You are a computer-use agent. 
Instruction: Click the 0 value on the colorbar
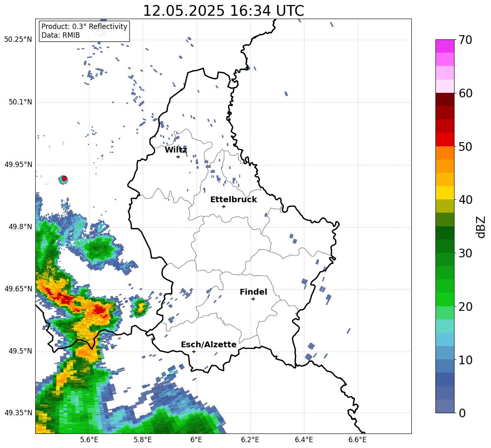[x=462, y=413]
